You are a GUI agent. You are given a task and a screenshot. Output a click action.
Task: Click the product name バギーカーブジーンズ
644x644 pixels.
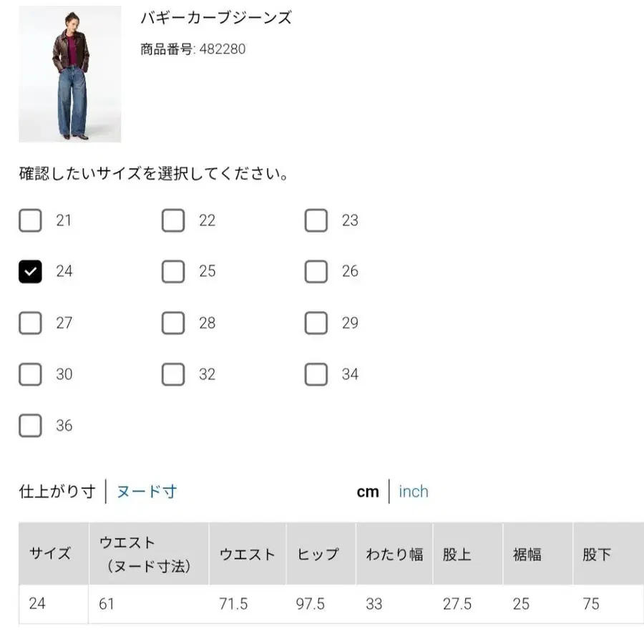(213, 18)
